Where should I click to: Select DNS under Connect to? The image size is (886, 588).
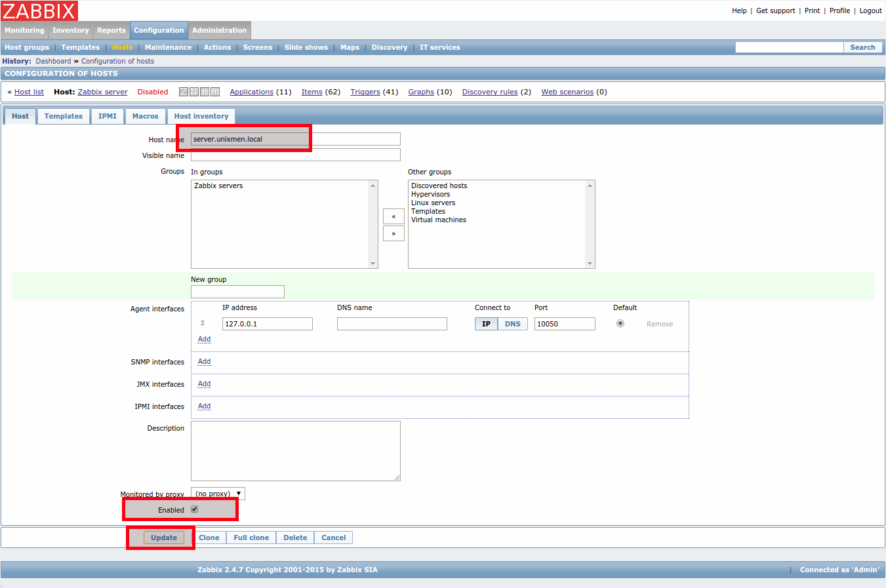coord(513,324)
